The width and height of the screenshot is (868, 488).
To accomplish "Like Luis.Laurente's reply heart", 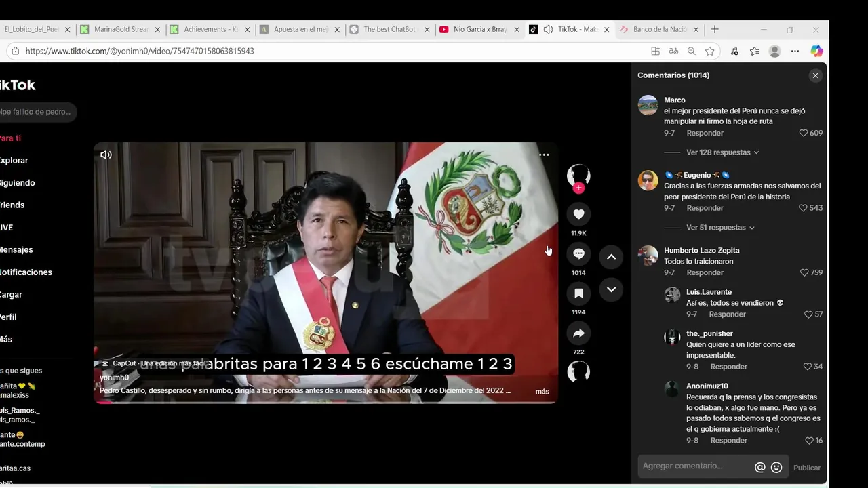I will (x=808, y=314).
